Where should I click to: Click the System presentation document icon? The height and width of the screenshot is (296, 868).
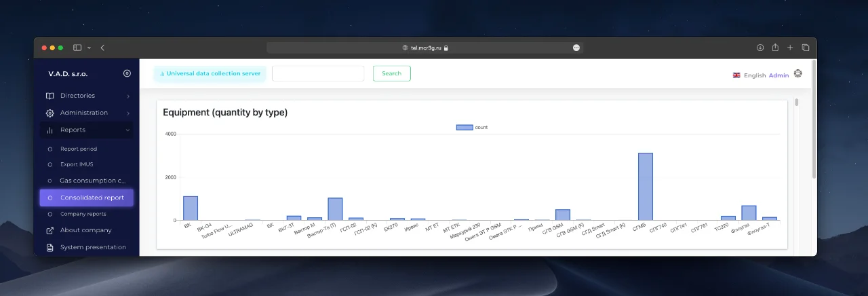point(50,247)
